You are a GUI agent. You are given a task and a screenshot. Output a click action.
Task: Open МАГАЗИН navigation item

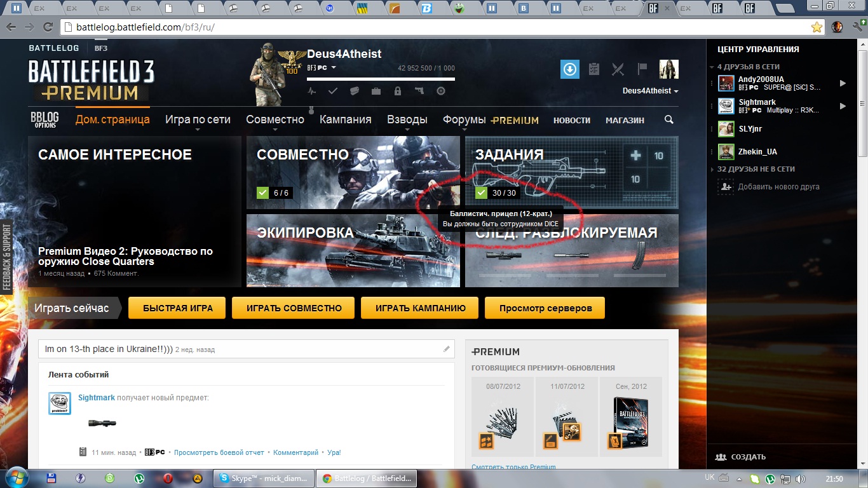click(625, 120)
